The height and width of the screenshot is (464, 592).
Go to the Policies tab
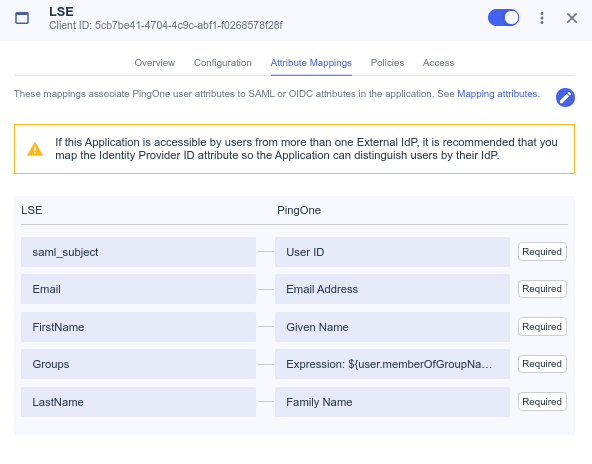387,63
